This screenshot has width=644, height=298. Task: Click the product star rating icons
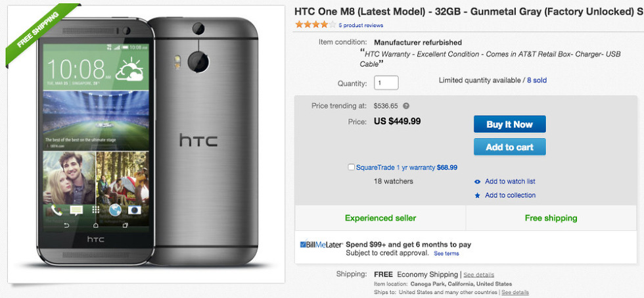(x=315, y=25)
